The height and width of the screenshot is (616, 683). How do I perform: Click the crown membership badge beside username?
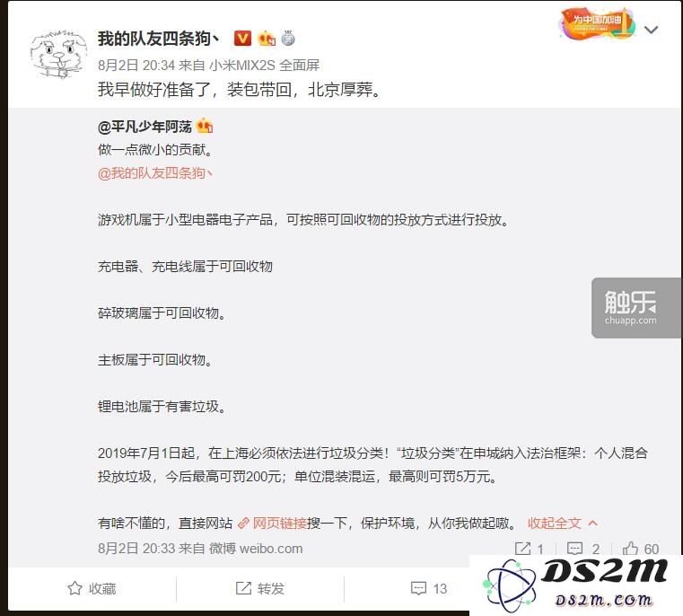(267, 39)
